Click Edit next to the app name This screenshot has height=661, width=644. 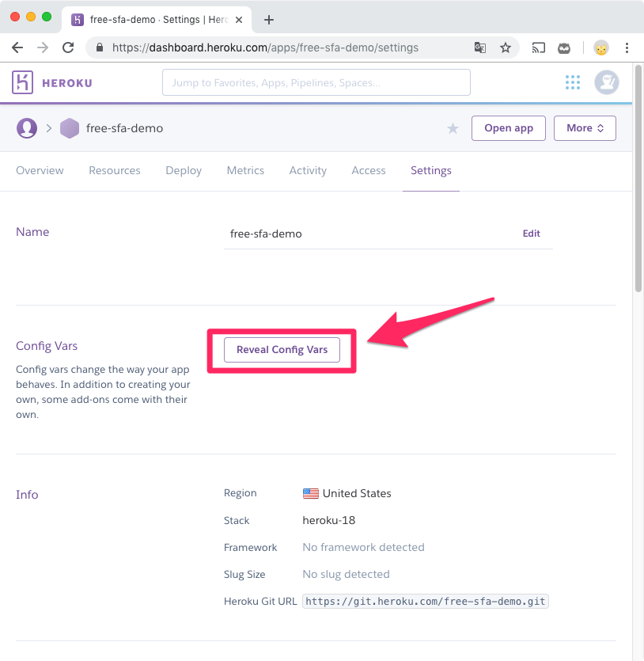531,234
